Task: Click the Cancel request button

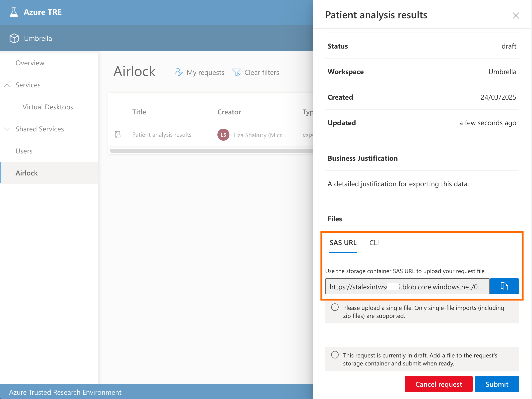Action: pyautogui.click(x=439, y=384)
